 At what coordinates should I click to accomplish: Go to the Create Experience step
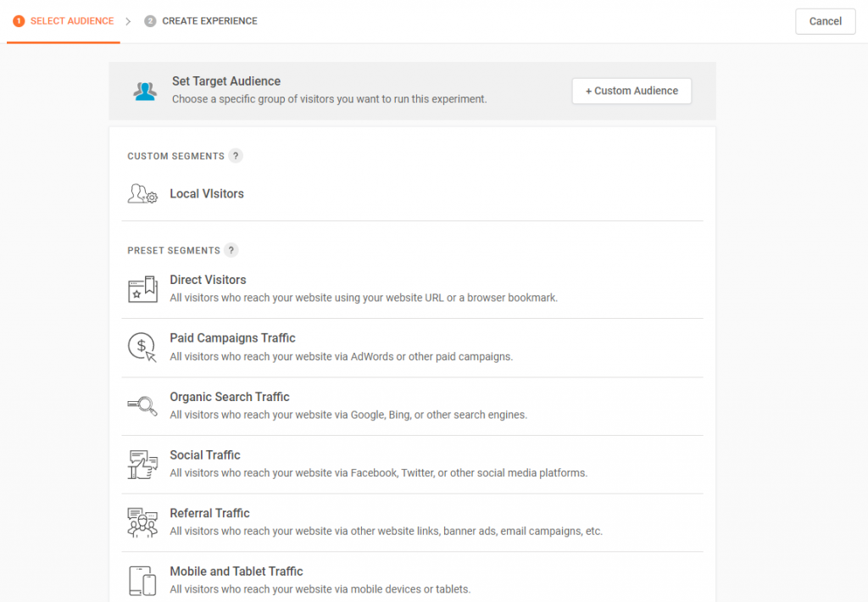point(201,21)
